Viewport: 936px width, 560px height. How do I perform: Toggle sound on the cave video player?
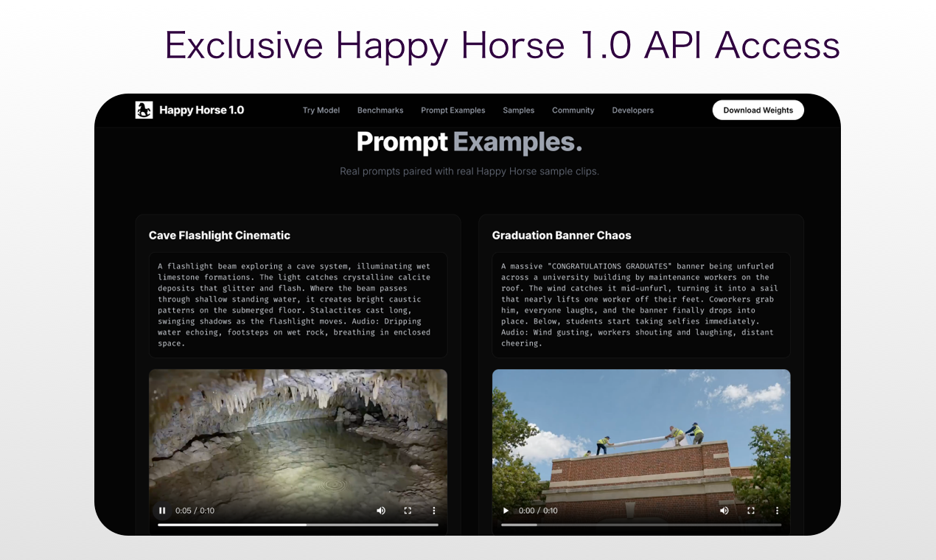tap(381, 510)
